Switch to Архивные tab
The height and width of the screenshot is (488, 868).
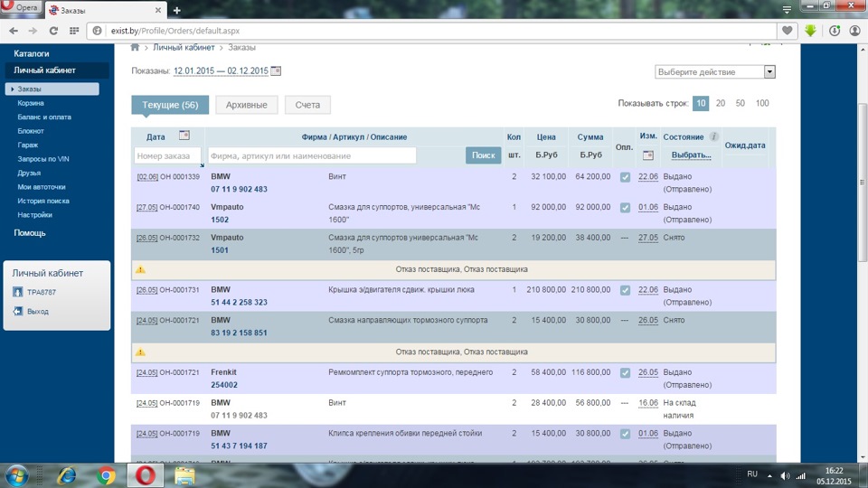coord(246,105)
